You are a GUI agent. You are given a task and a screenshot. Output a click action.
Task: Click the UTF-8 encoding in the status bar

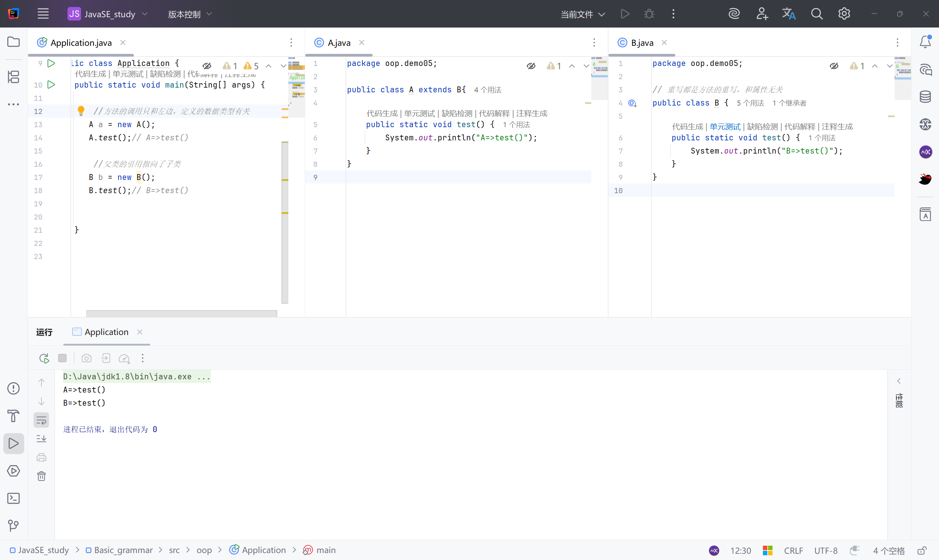coord(825,550)
